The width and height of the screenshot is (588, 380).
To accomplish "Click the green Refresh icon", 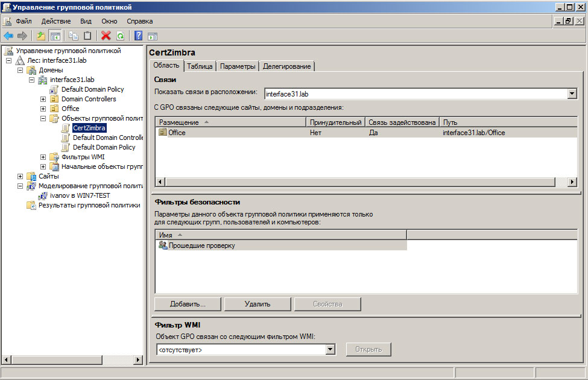I will click(x=120, y=36).
